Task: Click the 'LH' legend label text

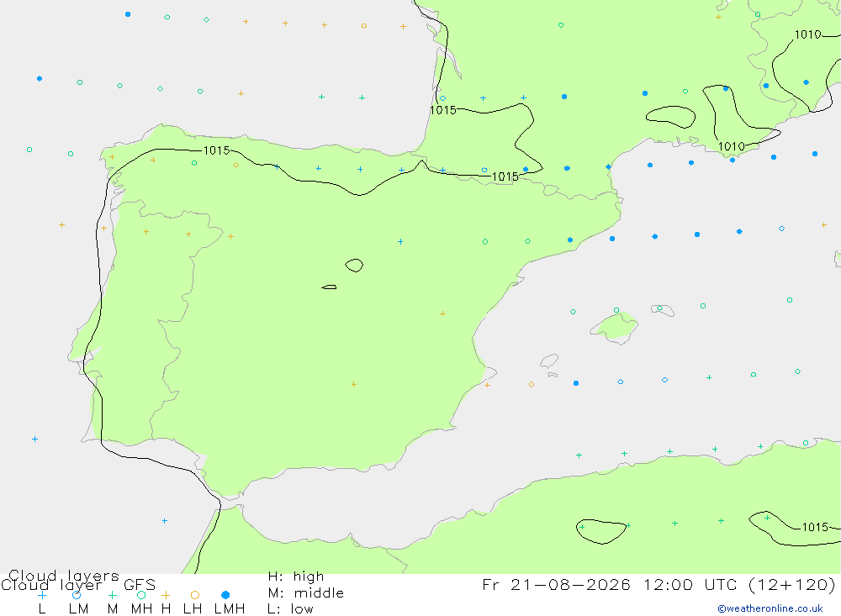Action: 193,609
